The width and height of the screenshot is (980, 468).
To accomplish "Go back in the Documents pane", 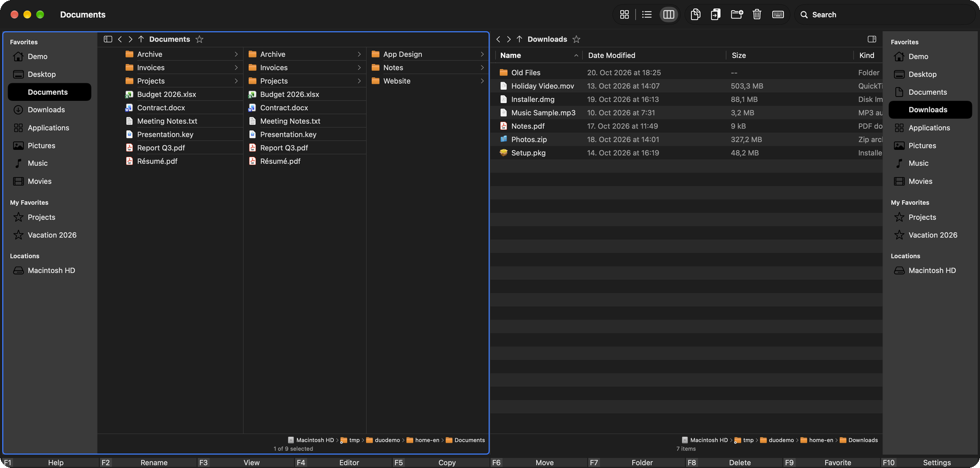I will 120,39.
